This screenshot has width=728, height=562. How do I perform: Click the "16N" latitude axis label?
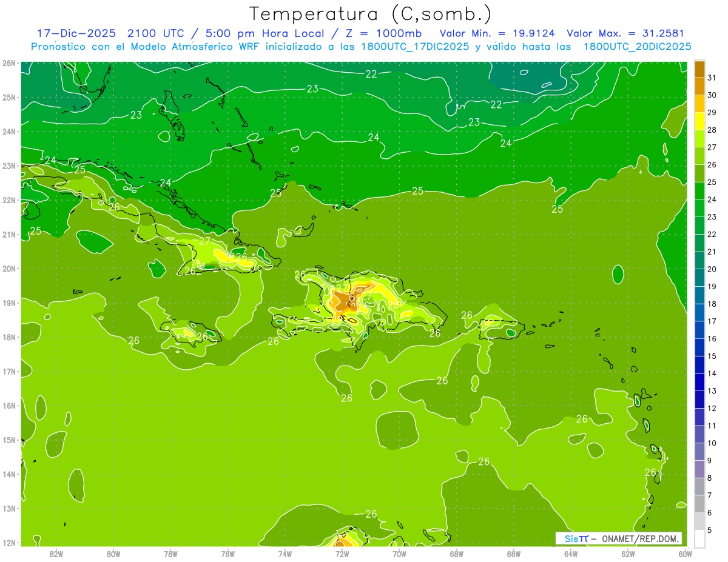(8, 406)
